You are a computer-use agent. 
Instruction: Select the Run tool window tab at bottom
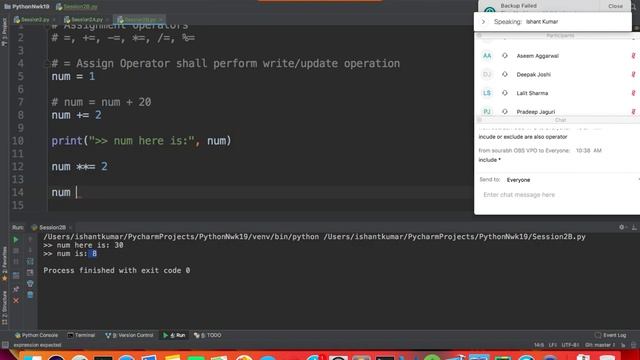[174, 335]
